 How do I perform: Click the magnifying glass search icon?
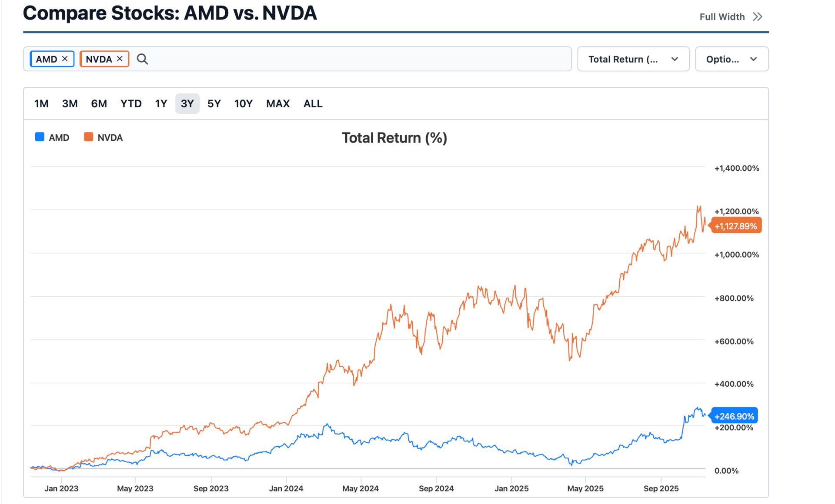142,59
